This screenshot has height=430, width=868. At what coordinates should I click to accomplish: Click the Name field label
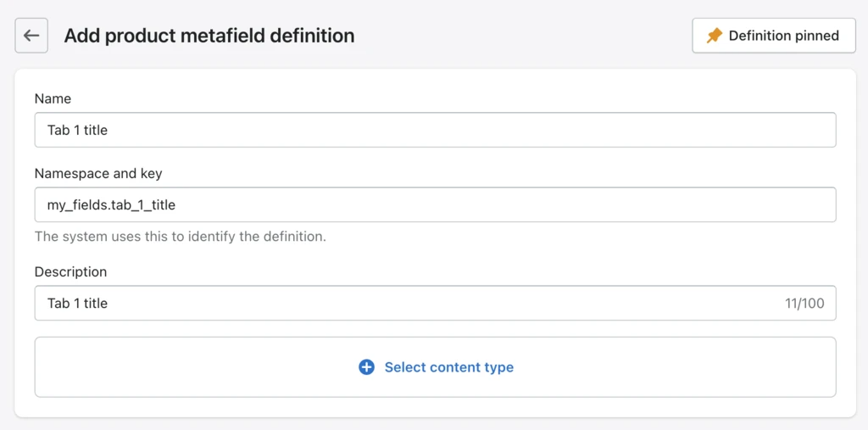(53, 99)
